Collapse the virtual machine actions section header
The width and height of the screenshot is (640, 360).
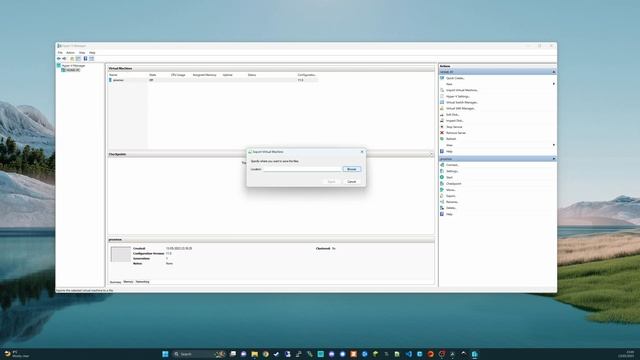click(554, 159)
